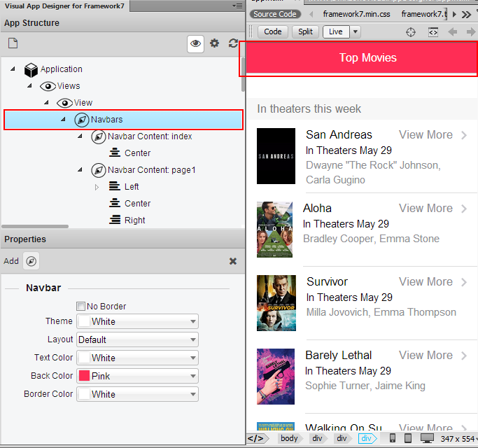The width and height of the screenshot is (478, 448).
Task: Click the white Text Color swatch
Action: pos(84,358)
